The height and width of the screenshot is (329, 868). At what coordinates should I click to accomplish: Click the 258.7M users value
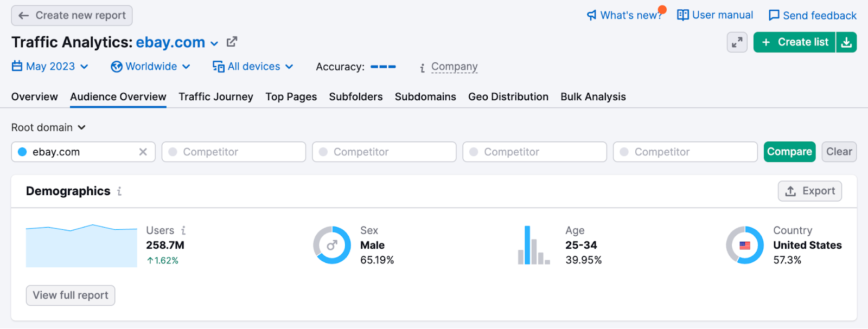(165, 245)
